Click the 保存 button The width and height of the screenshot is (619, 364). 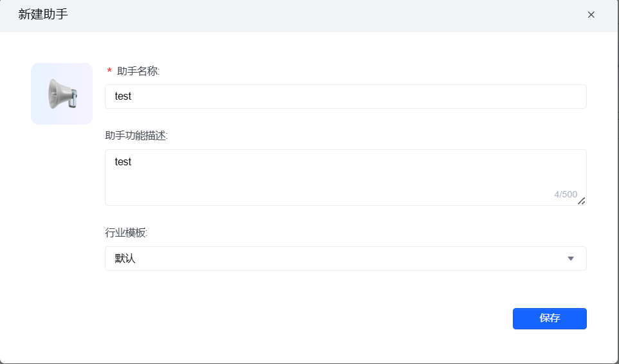(550, 318)
